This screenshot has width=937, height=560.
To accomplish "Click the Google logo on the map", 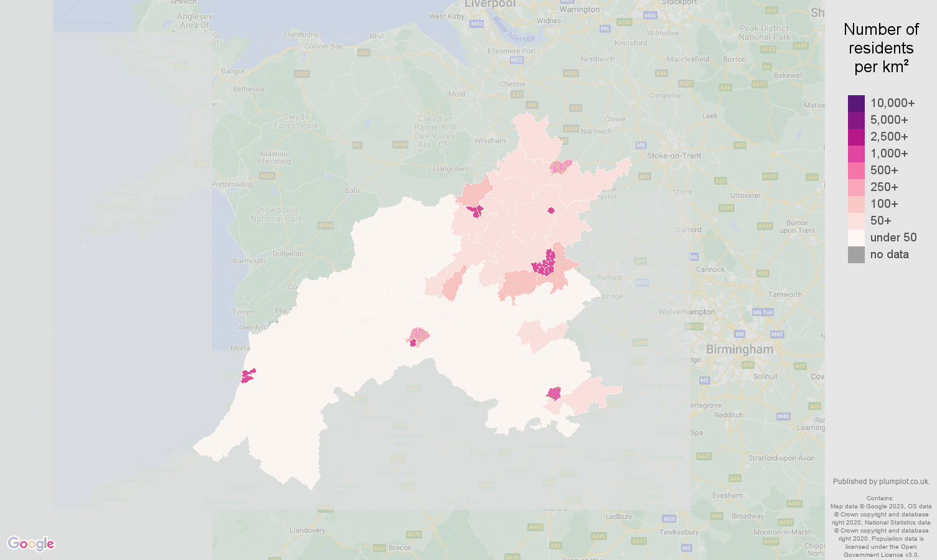I will tap(31, 544).
